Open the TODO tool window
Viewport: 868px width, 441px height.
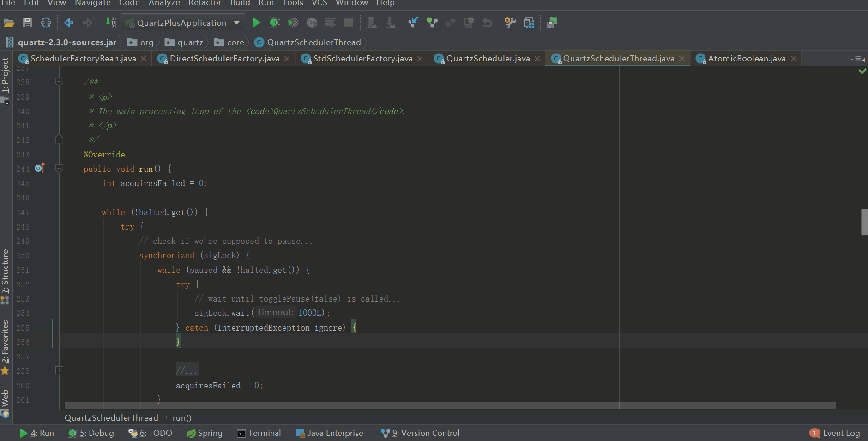pyautogui.click(x=150, y=433)
